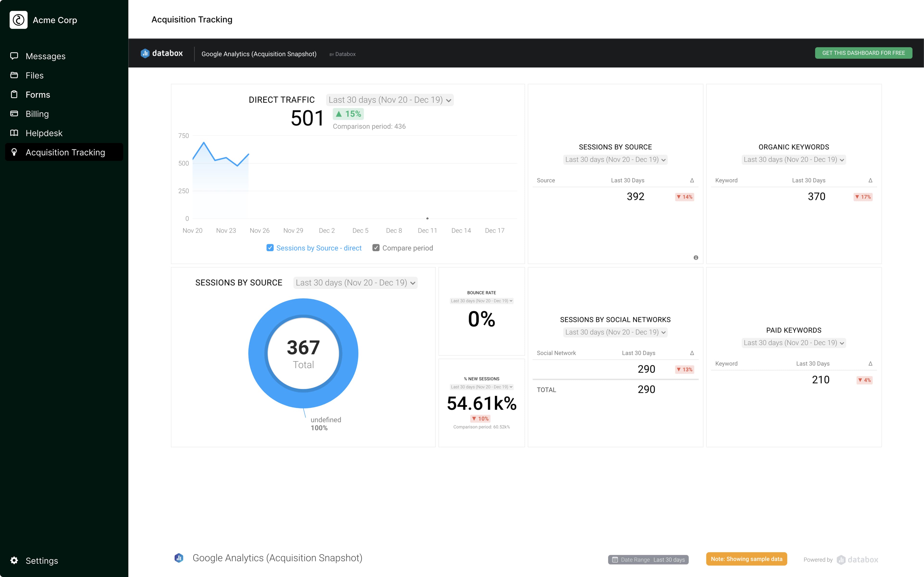This screenshot has width=924, height=577.
Task: Click the Billing credit card icon
Action: click(14, 114)
